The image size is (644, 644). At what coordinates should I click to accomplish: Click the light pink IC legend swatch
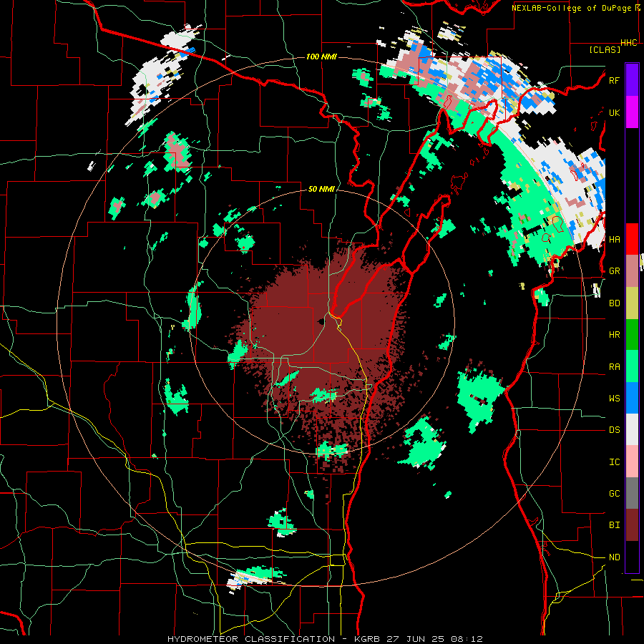(x=632, y=462)
